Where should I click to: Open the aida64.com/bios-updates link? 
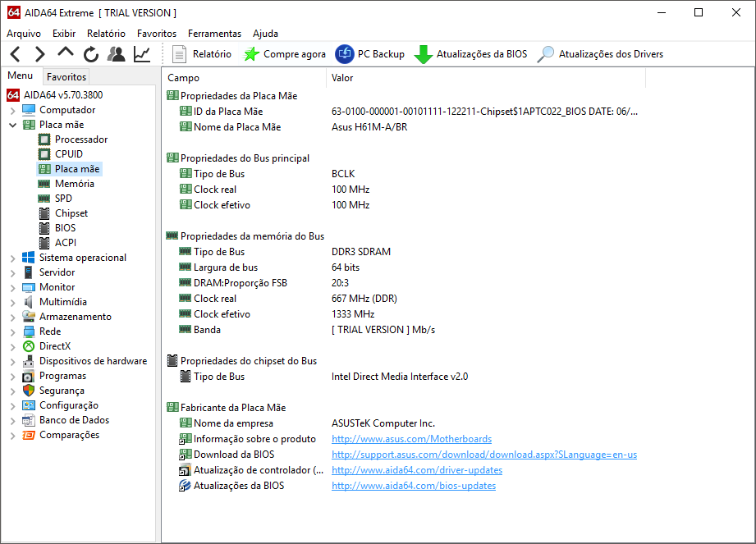click(x=413, y=486)
